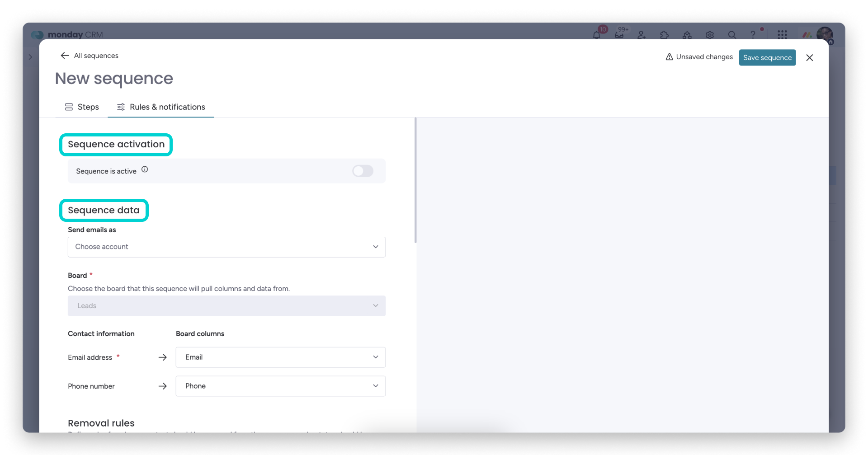The height and width of the screenshot is (455, 868).
Task: Enable the Sequence is active toggle
Action: (x=363, y=171)
